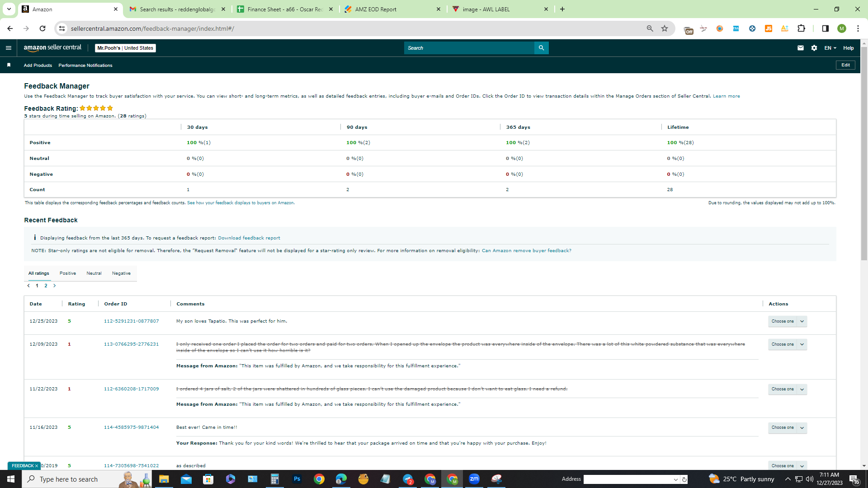Click the JS extension icon
The height and width of the screenshot is (488, 868).
tap(769, 28)
